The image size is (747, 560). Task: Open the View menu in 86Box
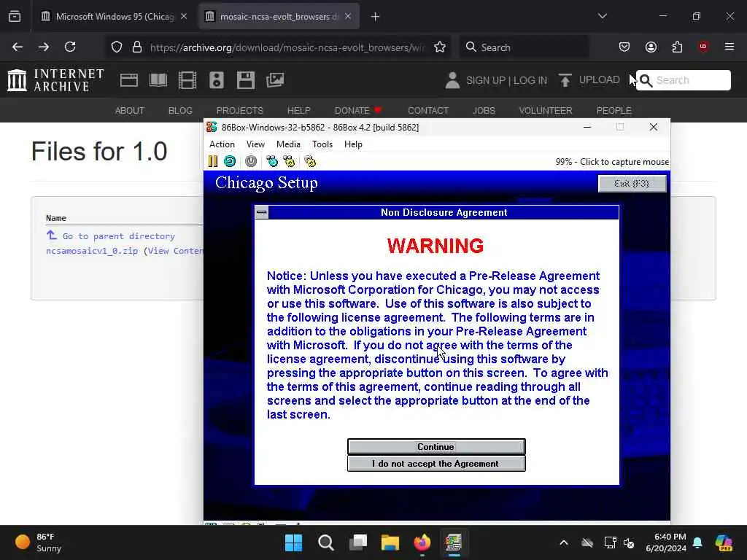click(x=255, y=144)
